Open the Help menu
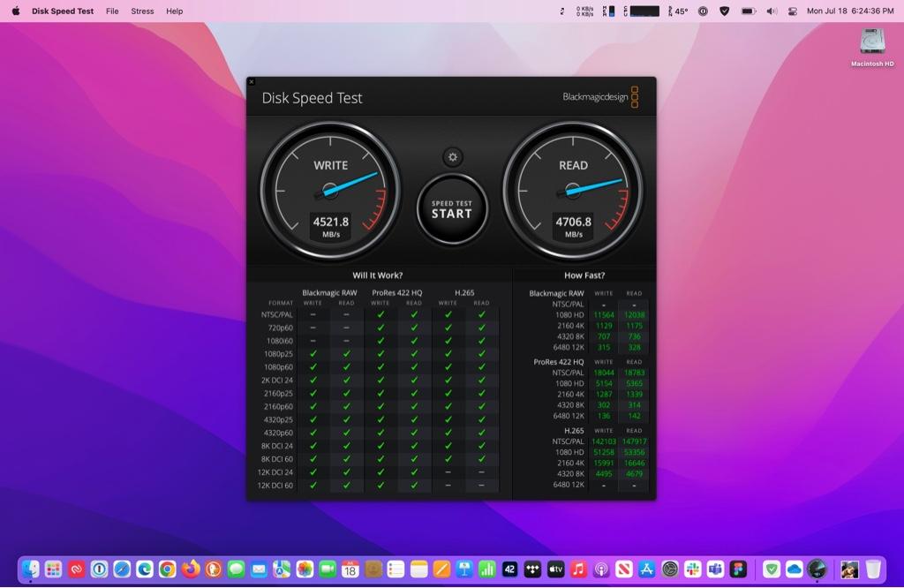 coord(174,11)
